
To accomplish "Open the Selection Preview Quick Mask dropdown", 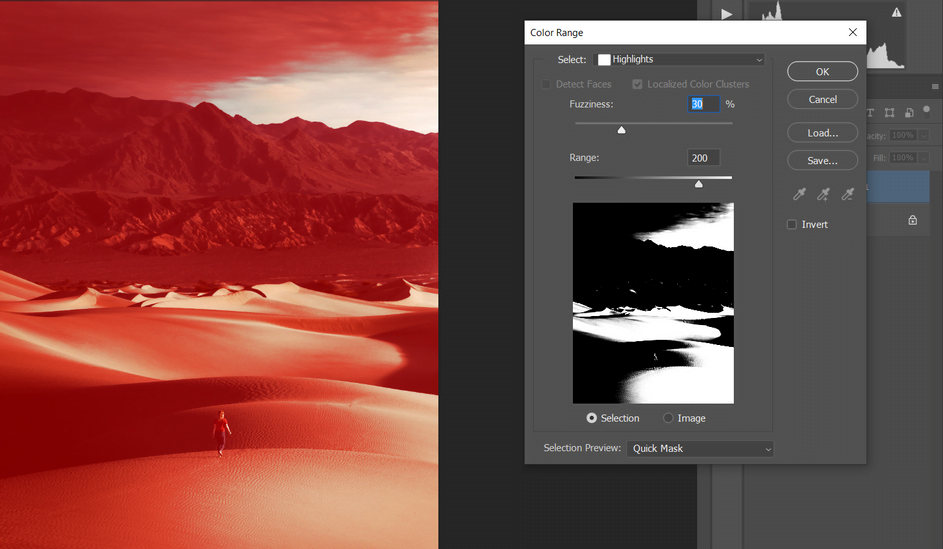I will 700,449.
